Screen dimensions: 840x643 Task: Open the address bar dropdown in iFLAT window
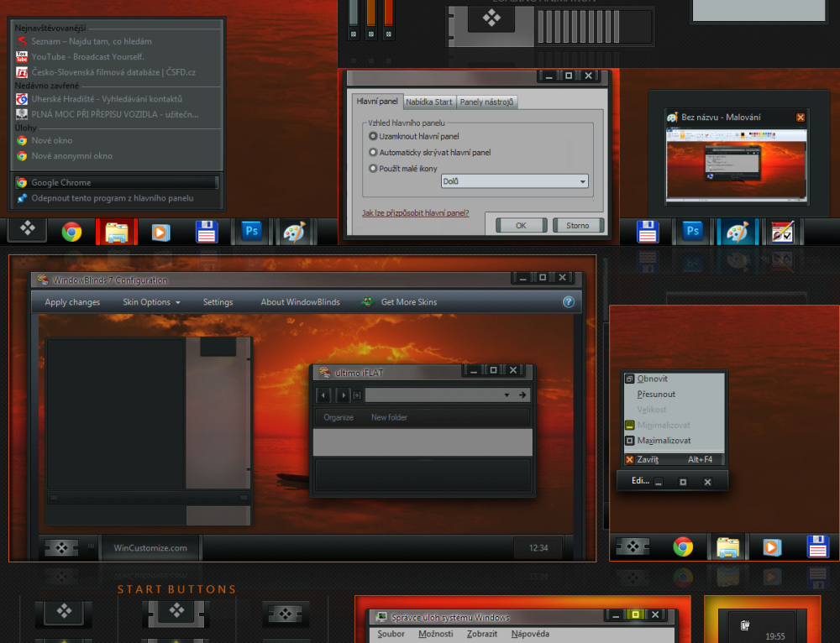tap(507, 395)
